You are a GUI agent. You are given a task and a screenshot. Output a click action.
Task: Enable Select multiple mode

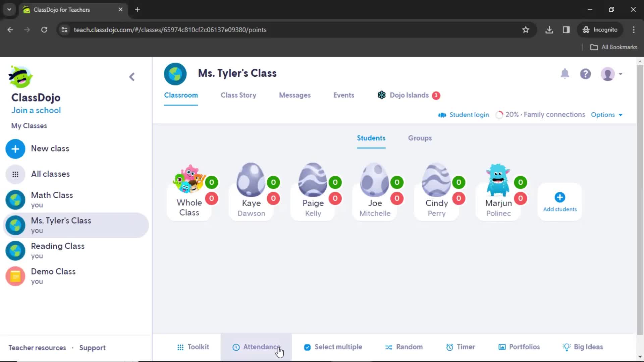(x=333, y=347)
